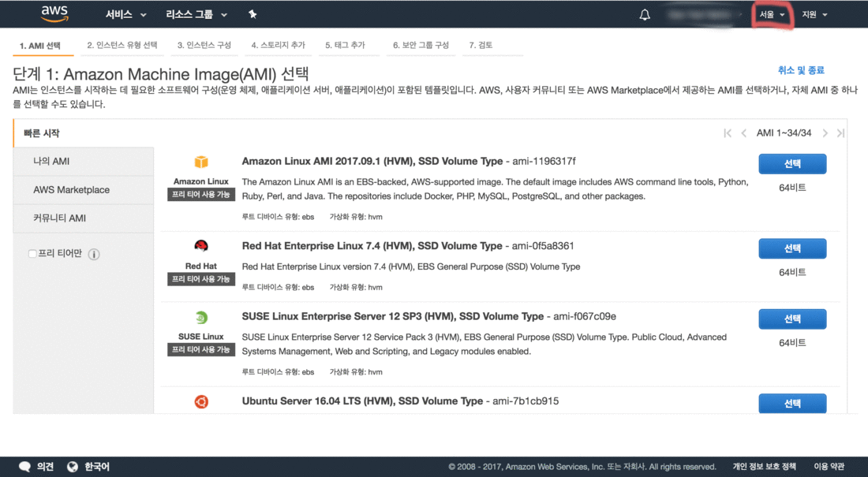Click the 프리 티어 사용 가능 badge under SUSE Linux
The height and width of the screenshot is (477, 868).
click(x=201, y=349)
